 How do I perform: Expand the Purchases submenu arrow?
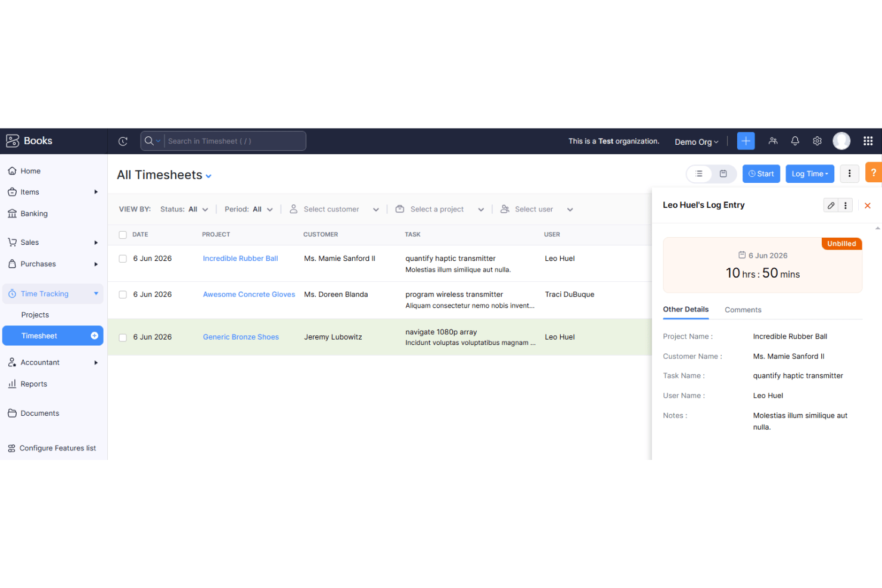click(x=96, y=264)
